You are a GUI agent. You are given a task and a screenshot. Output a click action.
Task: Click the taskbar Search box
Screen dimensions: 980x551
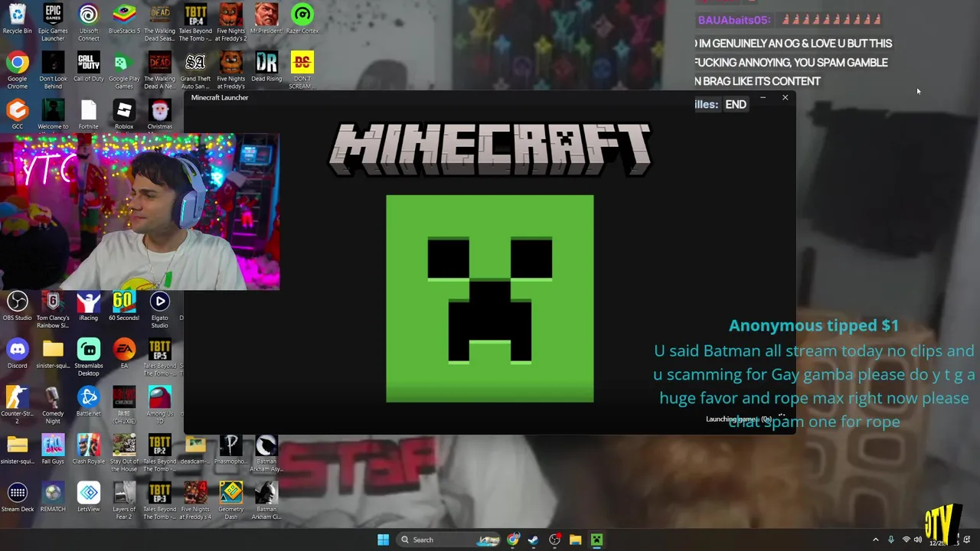[x=450, y=540]
